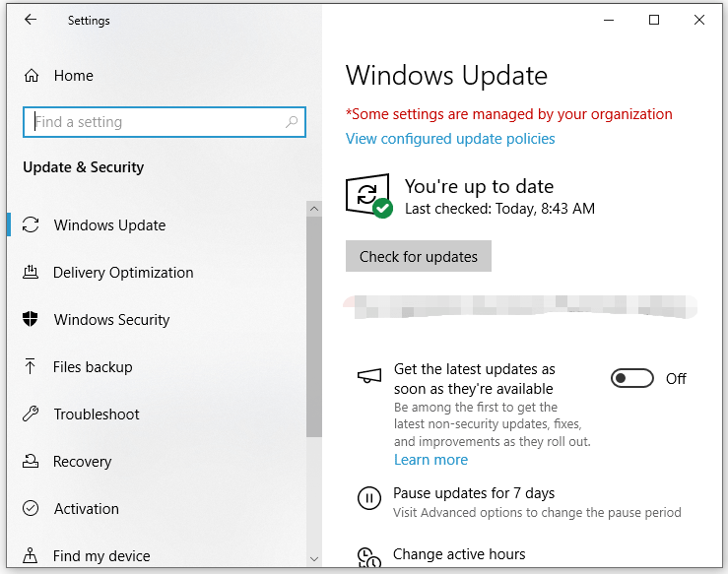Click the Find my device person icon
This screenshot has height=574, width=728.
31,555
